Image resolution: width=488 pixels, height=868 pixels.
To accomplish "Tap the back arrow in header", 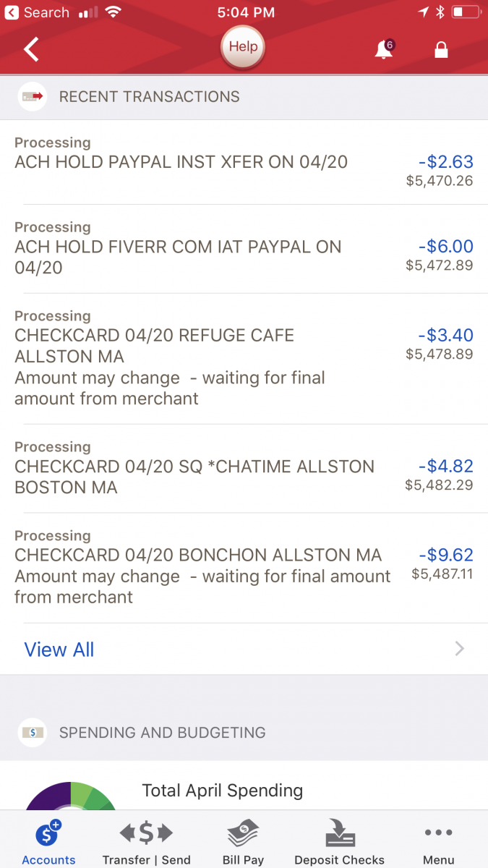I will [32, 49].
